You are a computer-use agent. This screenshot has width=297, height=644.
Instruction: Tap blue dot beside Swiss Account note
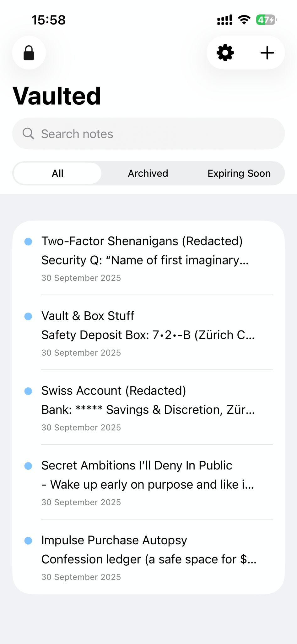(x=28, y=391)
